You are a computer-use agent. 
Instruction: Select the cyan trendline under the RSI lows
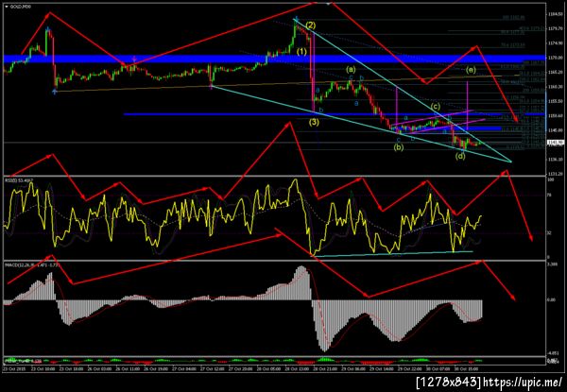(x=392, y=254)
